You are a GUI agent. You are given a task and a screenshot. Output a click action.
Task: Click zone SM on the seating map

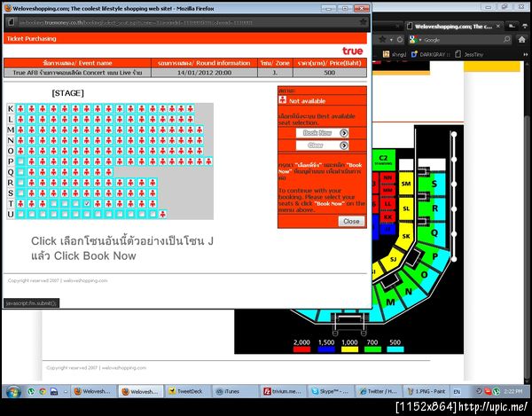[406, 184]
